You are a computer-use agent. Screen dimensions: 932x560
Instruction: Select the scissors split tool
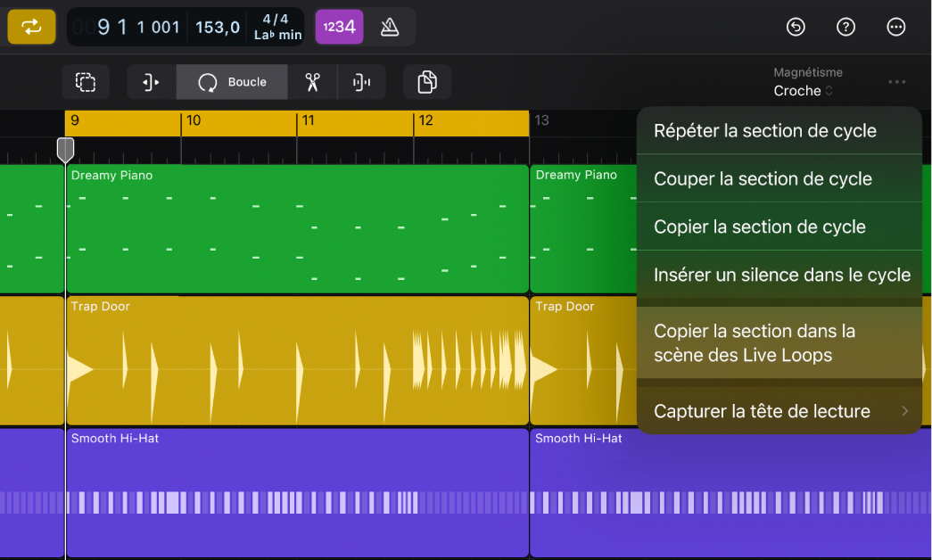[310, 81]
